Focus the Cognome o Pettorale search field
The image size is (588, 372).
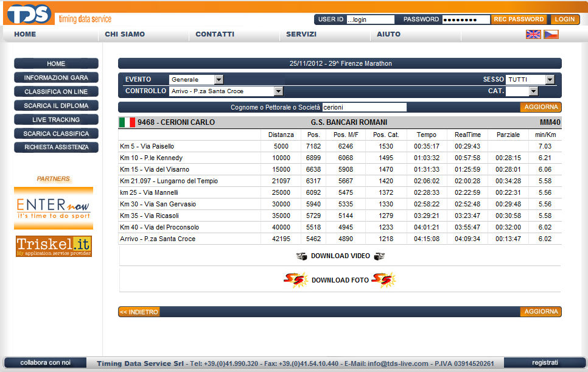point(363,107)
